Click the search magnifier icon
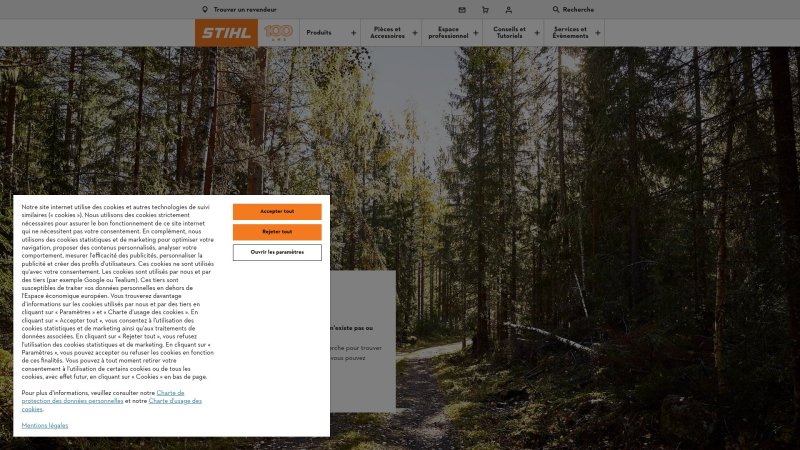 [556, 10]
